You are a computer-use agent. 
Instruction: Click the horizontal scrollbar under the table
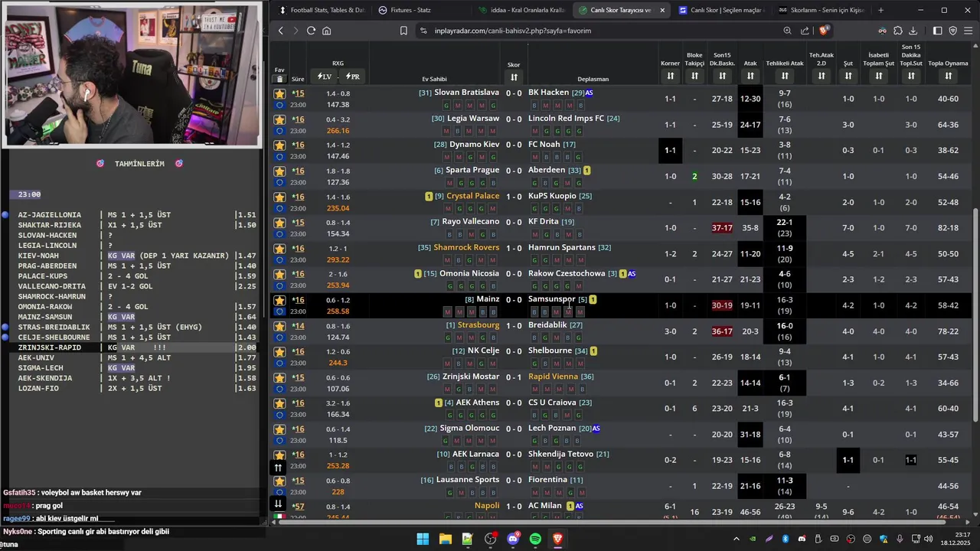coord(620,523)
